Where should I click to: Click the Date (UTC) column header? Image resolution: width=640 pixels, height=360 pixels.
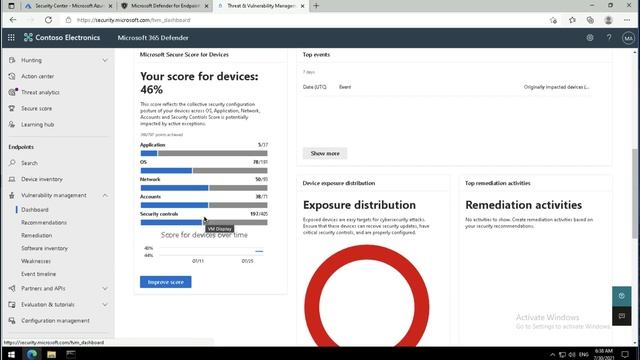pyautogui.click(x=315, y=87)
